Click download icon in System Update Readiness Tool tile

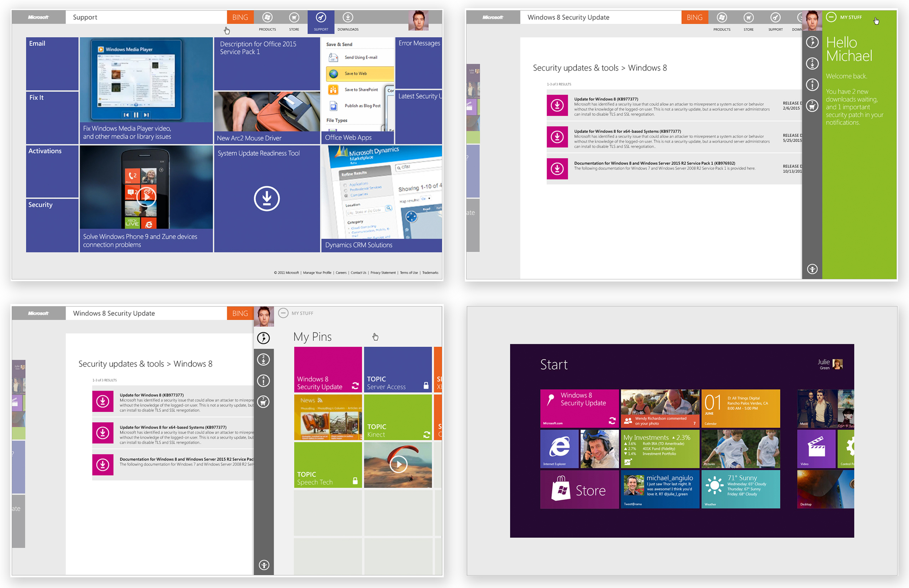267,198
